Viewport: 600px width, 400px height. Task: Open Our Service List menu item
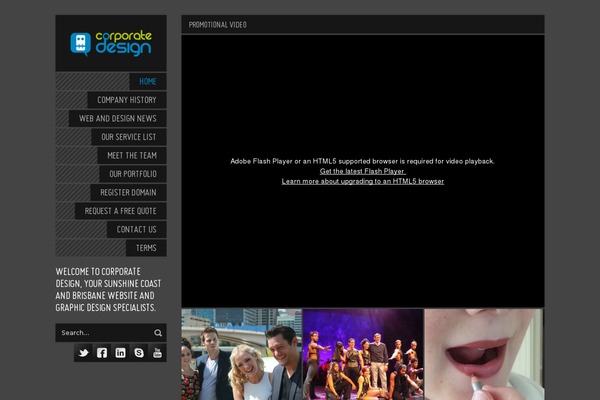point(129,137)
